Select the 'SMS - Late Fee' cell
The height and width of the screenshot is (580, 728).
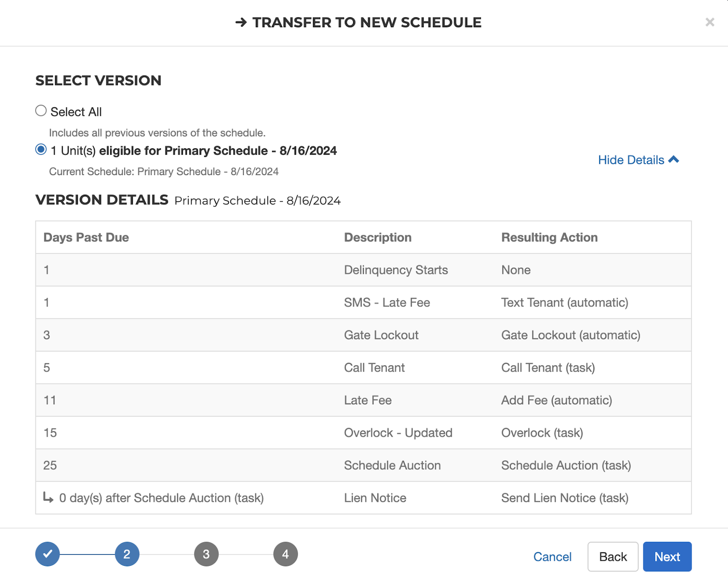[x=387, y=303]
